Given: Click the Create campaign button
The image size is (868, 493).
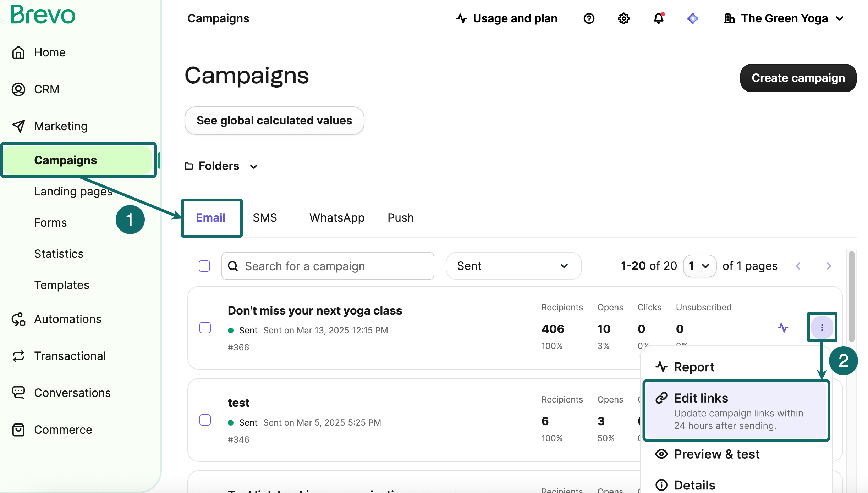Looking at the screenshot, I should click(x=798, y=78).
